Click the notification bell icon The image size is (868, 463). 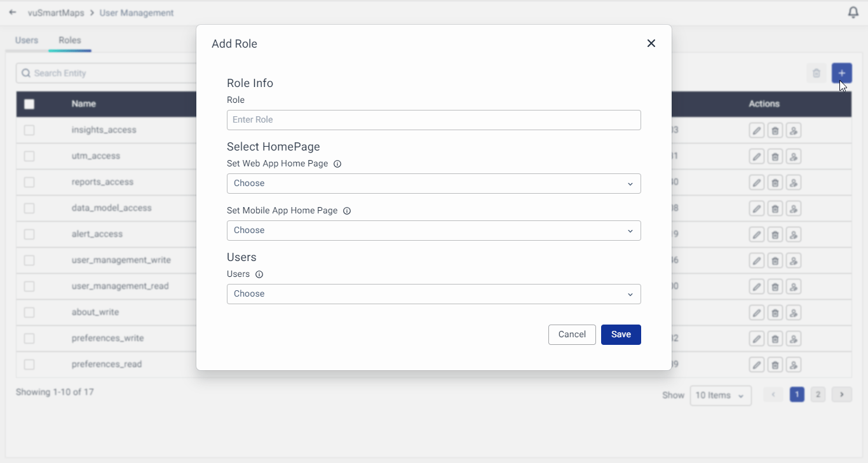click(853, 13)
